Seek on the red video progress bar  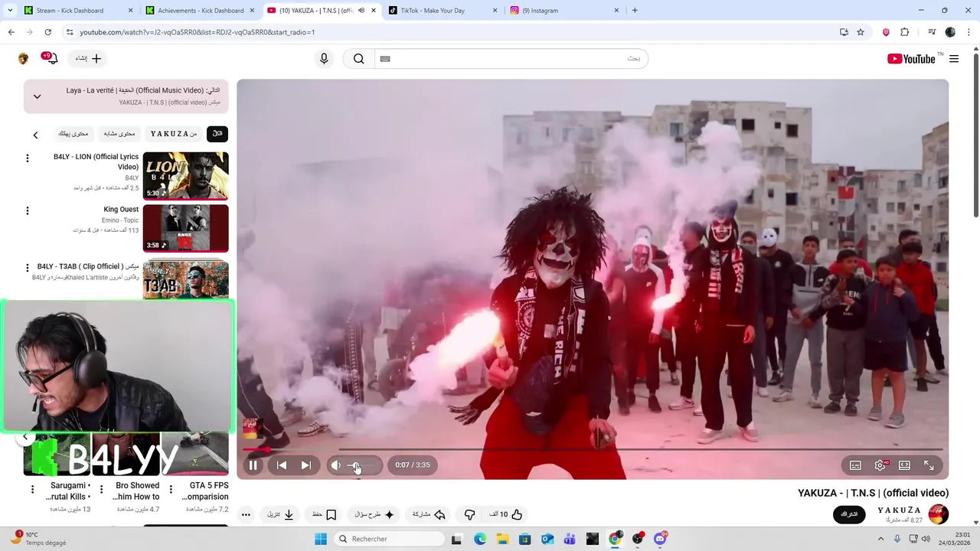pos(593,449)
